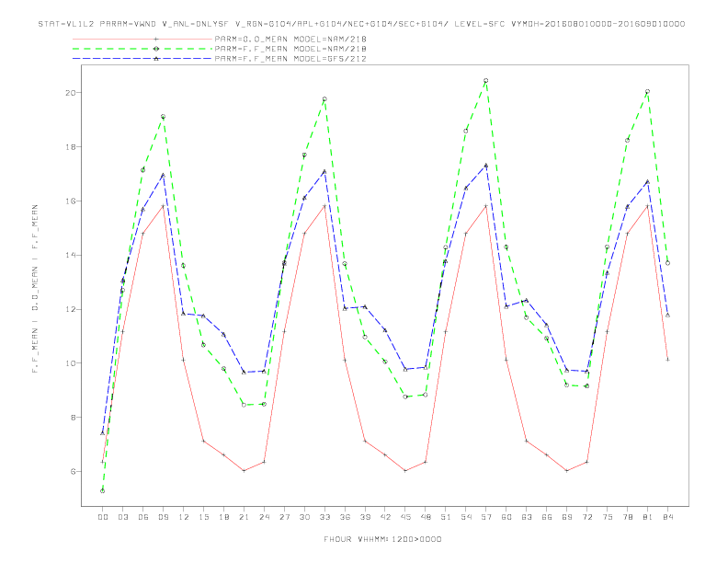Click x-axis forecast hour label 12
Image resolution: width=728 pixels, height=563 pixels.
[x=184, y=517]
